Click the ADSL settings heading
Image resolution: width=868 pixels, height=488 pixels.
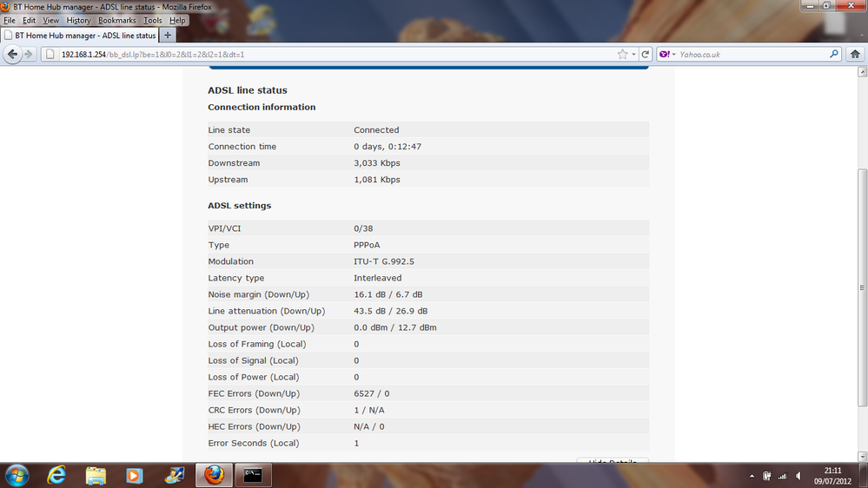click(x=240, y=205)
